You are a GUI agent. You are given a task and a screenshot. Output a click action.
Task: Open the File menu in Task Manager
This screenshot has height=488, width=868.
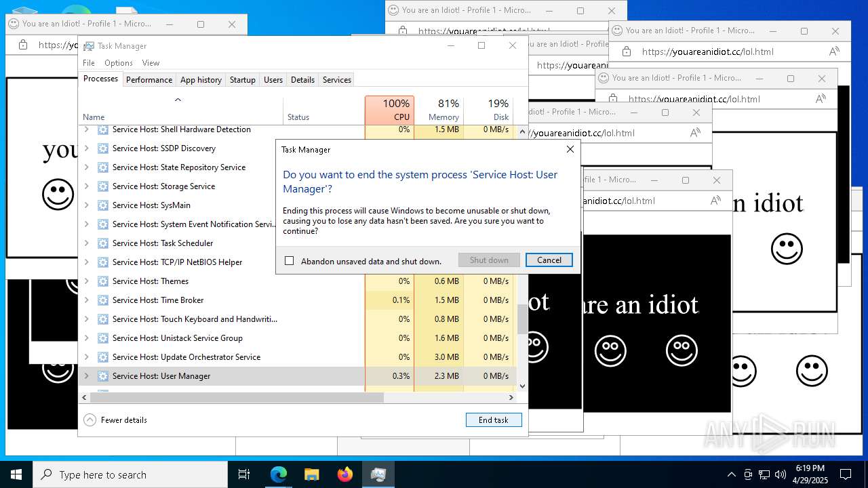[89, 63]
